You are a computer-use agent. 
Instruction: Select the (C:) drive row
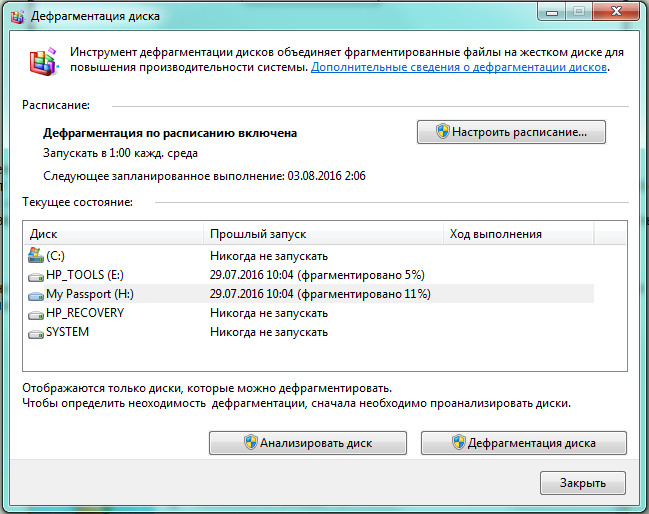(x=308, y=256)
